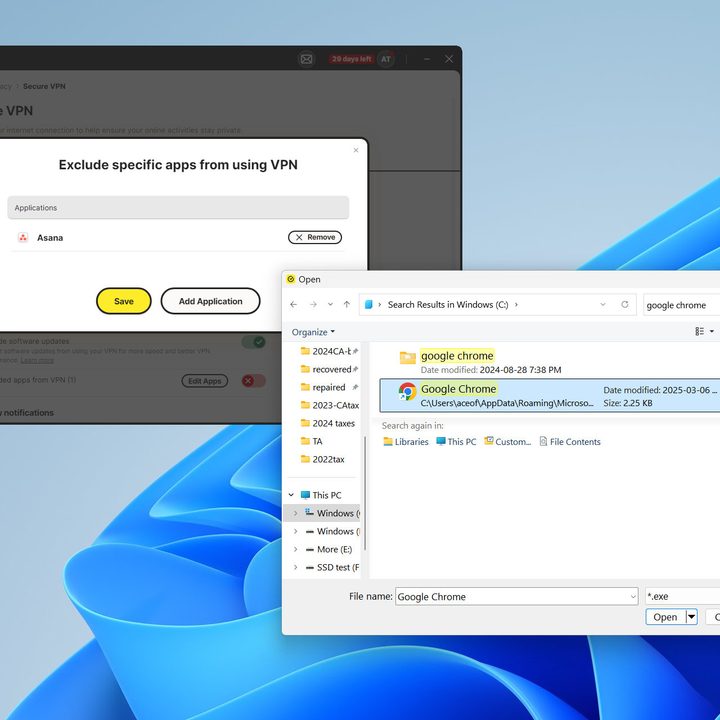Viewport: 720px width, 720px height.
Task: Select the TA folder in sidebar
Action: 312,441
